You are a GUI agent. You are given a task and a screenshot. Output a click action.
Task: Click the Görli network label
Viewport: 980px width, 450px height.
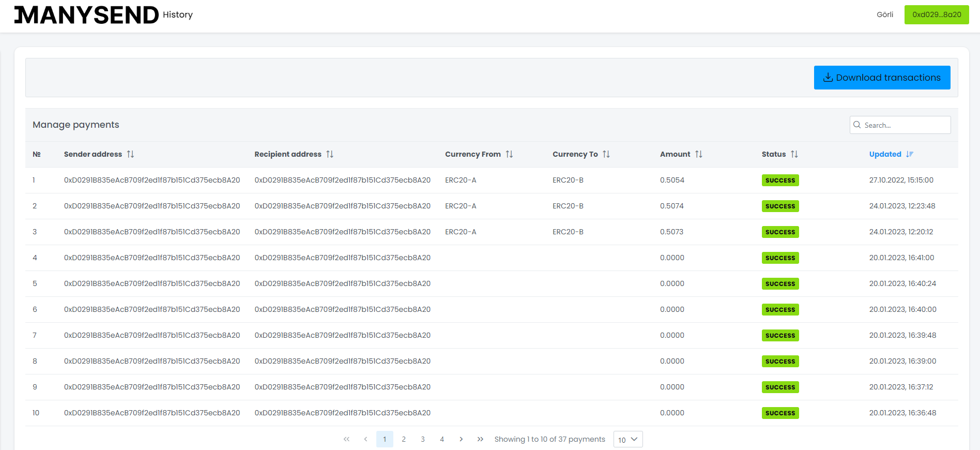[x=885, y=14]
